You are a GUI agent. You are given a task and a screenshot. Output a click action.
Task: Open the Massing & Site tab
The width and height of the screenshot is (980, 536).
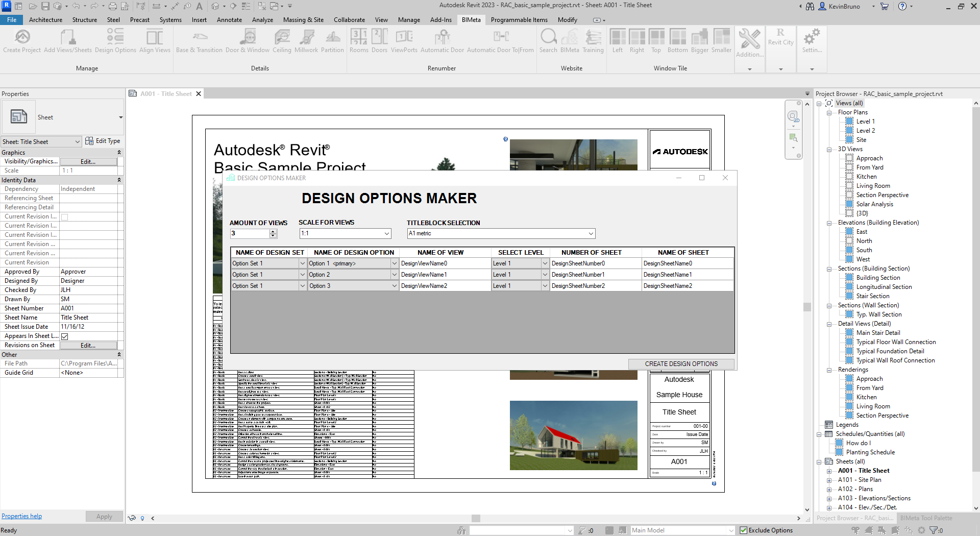coord(303,20)
